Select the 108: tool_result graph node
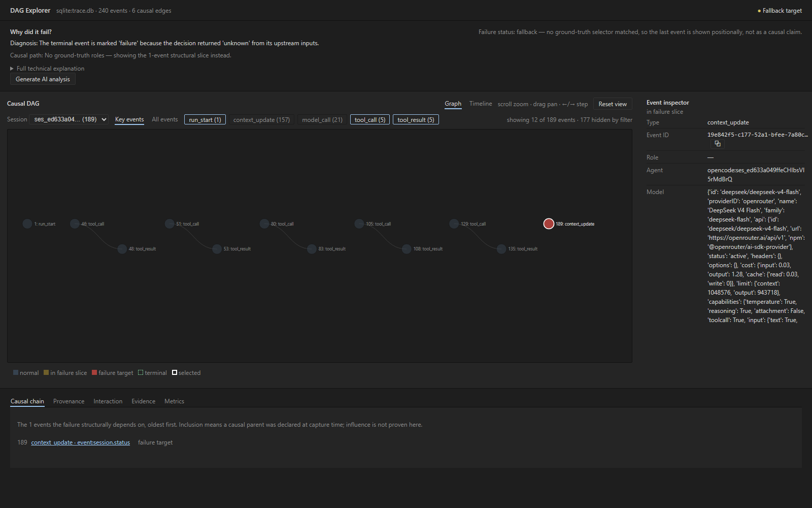The width and height of the screenshot is (812, 508). pos(407,249)
